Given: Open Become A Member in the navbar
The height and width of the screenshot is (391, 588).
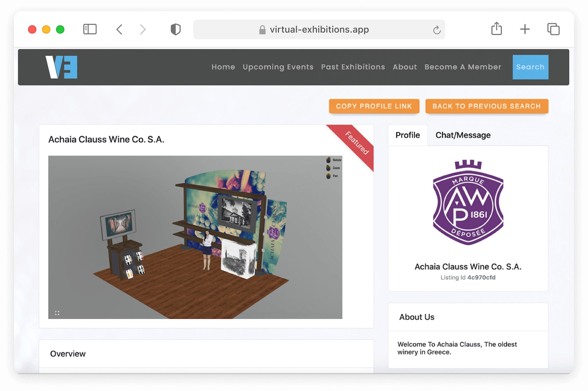Looking at the screenshot, I should tap(463, 67).
